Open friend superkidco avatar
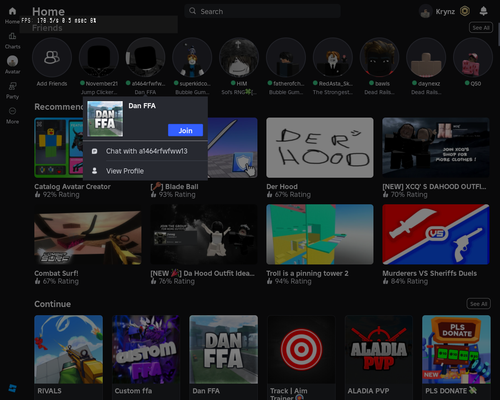Screen dimensions: 500x400 point(192,57)
